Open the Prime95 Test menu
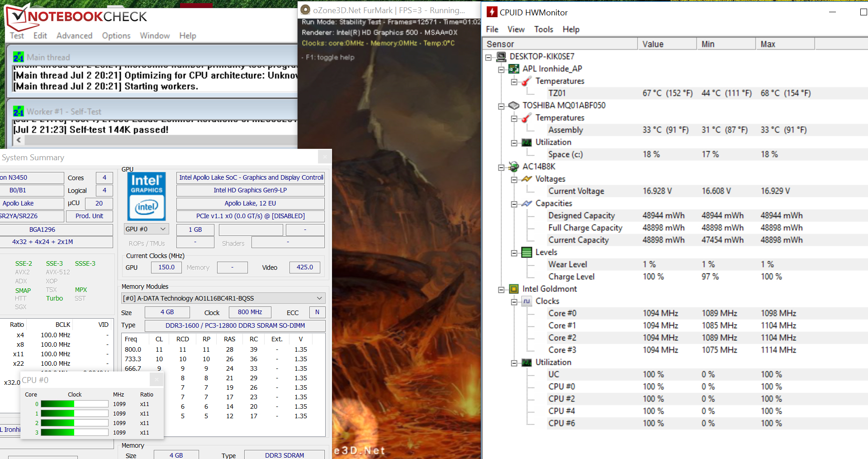 click(x=17, y=35)
